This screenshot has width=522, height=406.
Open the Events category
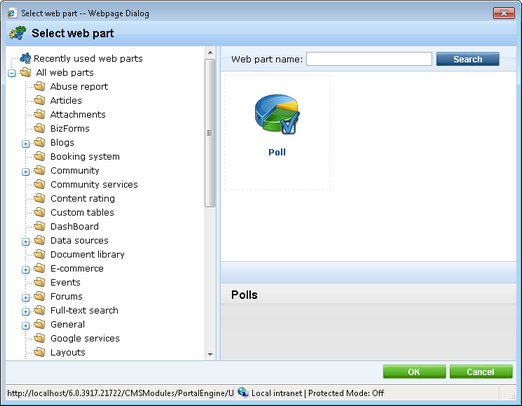tap(65, 282)
